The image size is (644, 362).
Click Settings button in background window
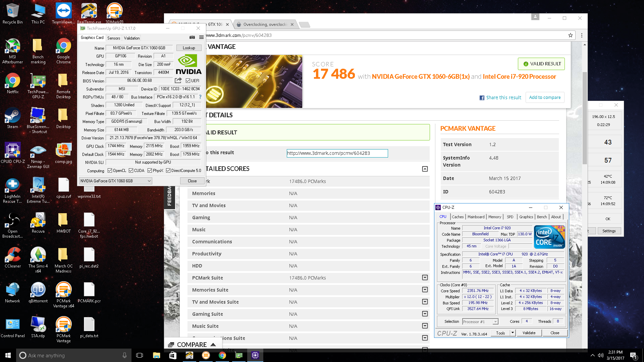(x=609, y=231)
